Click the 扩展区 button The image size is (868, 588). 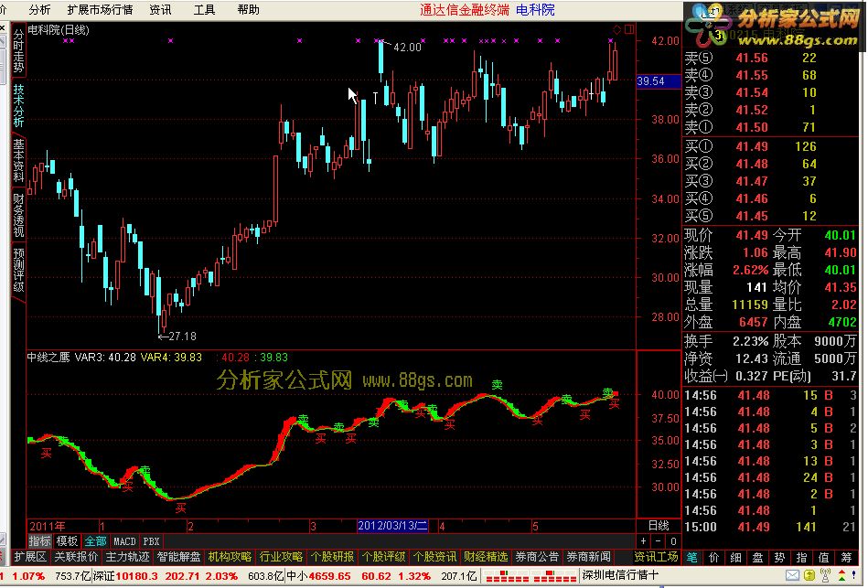(x=29, y=557)
